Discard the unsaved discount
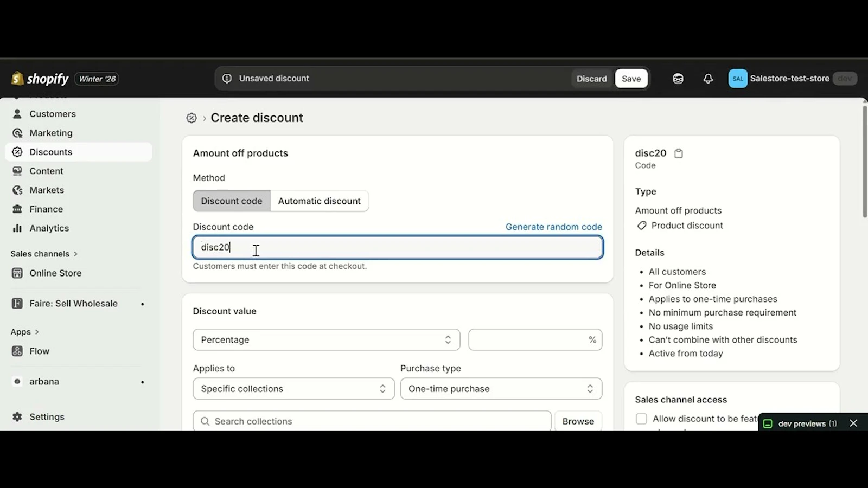The image size is (868, 488). tap(591, 79)
